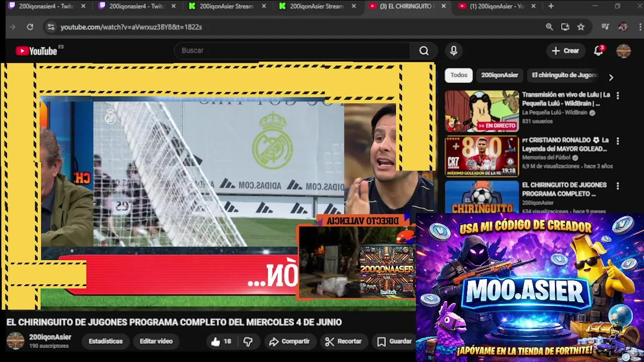The image size is (644, 362).
Task: Open the notifications bell
Action: pyautogui.click(x=598, y=51)
